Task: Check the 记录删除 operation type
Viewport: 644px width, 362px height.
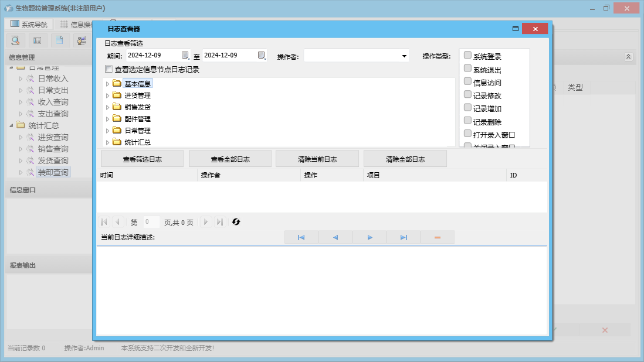Action: (x=467, y=121)
